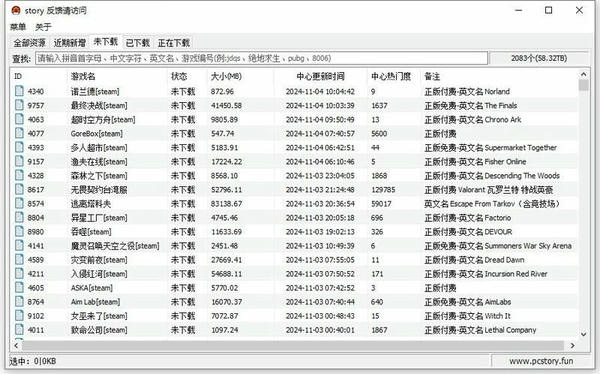Click the file icon in GoreBox row
The image size is (600, 374).
(19, 133)
